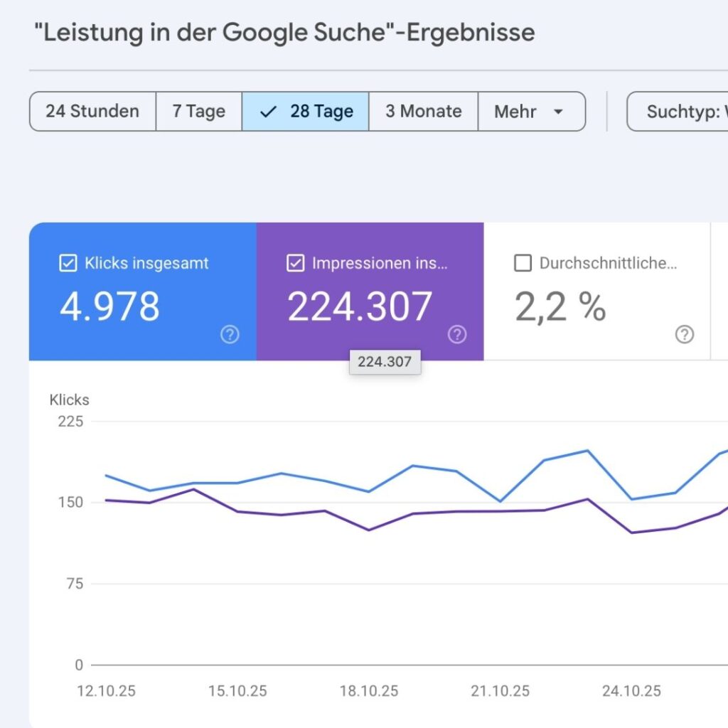Viewport: 728px width, 728px height.
Task: Click the blue clicks line in chart
Action: [x=413, y=466]
